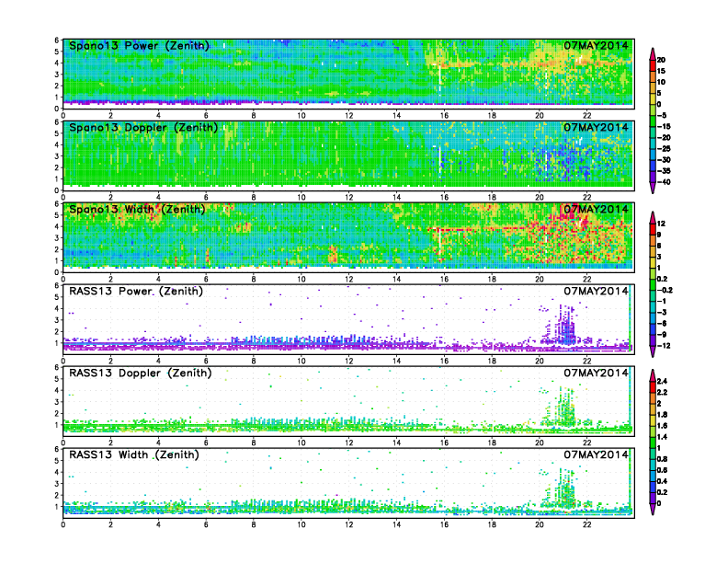Screen dimensions: 728x563
Task: Click the red segment of the top colorbar
Action: pyautogui.click(x=653, y=65)
